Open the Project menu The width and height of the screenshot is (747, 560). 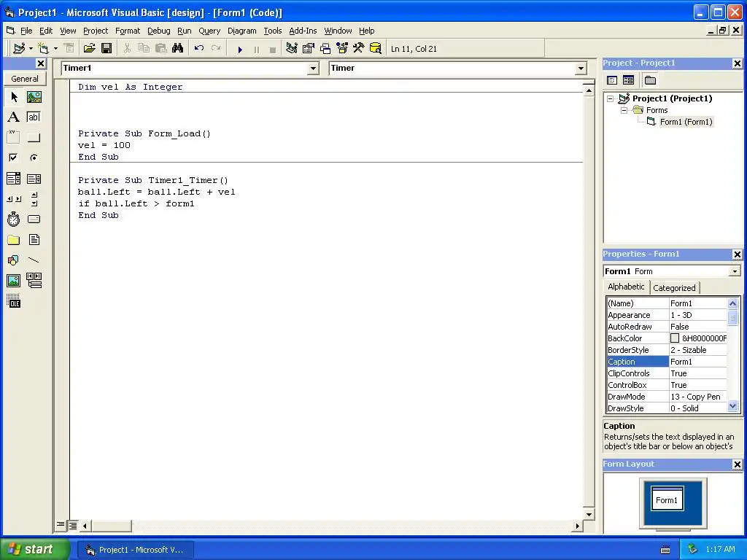(x=96, y=31)
